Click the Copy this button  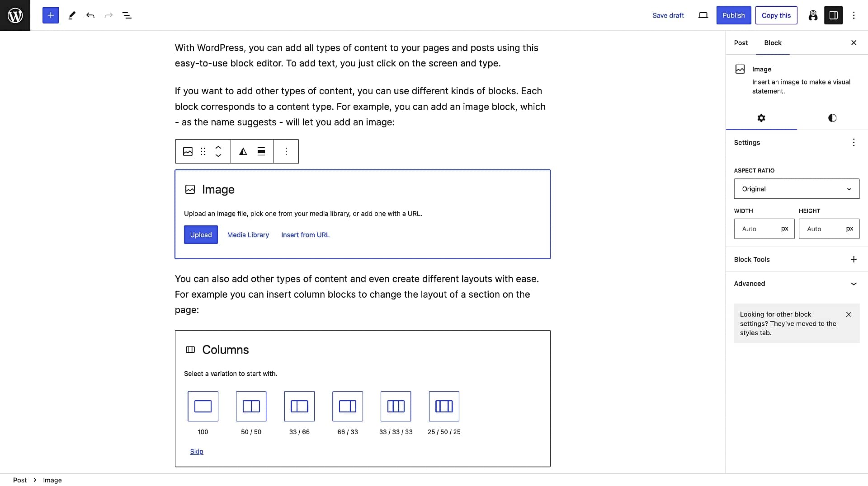tap(776, 15)
